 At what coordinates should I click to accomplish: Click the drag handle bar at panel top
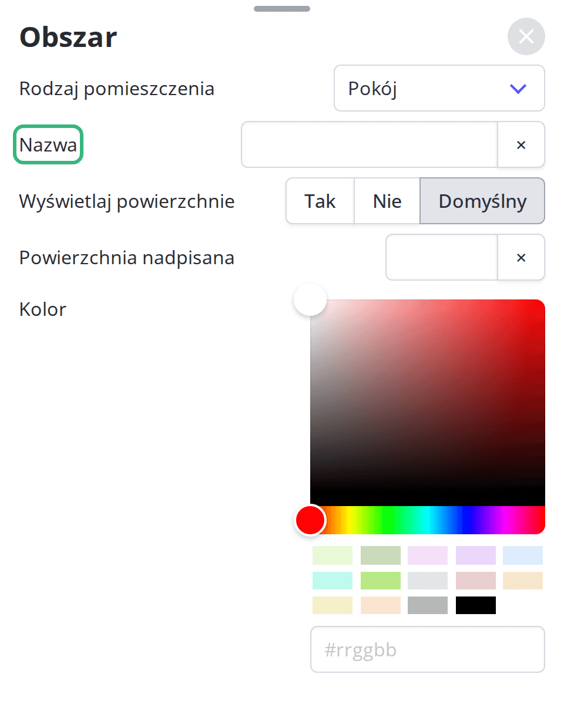[282, 9]
